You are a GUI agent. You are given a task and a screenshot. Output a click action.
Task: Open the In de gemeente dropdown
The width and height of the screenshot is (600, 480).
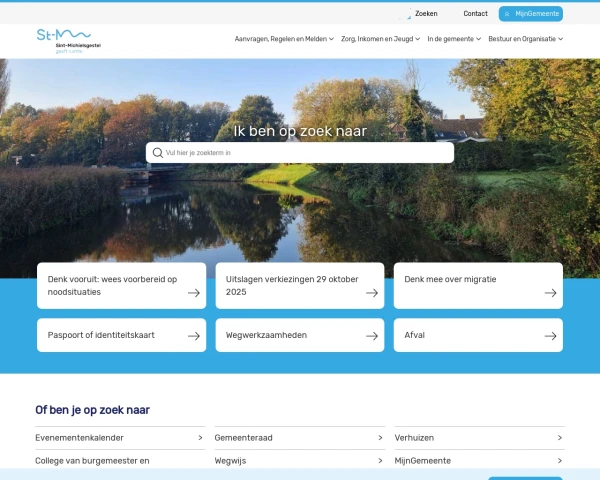coord(454,39)
